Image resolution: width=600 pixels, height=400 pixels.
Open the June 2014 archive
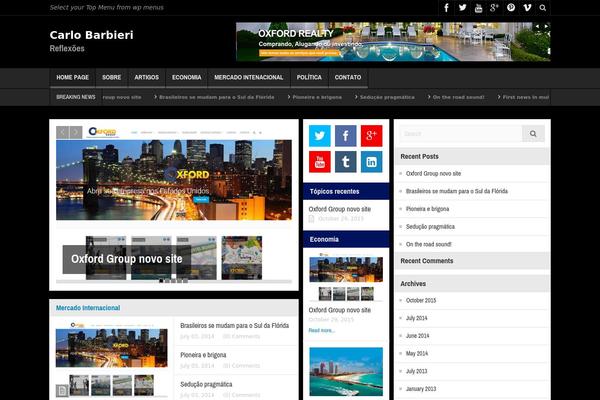coord(417,336)
